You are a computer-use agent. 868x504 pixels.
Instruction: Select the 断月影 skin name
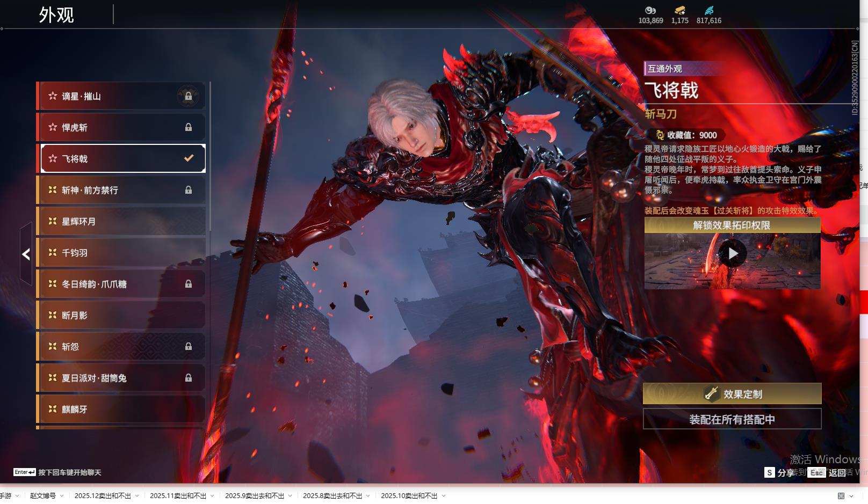coord(75,315)
